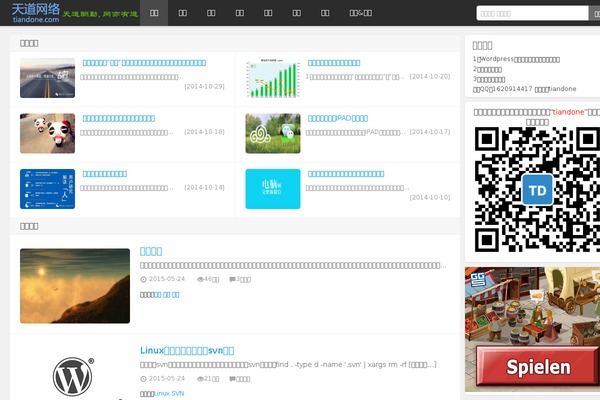Open the highway road thumbnail

47,78
